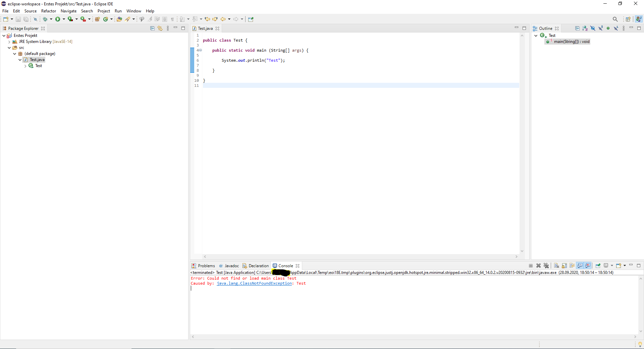Click Remove All Terminated Launches icon

[546, 266]
